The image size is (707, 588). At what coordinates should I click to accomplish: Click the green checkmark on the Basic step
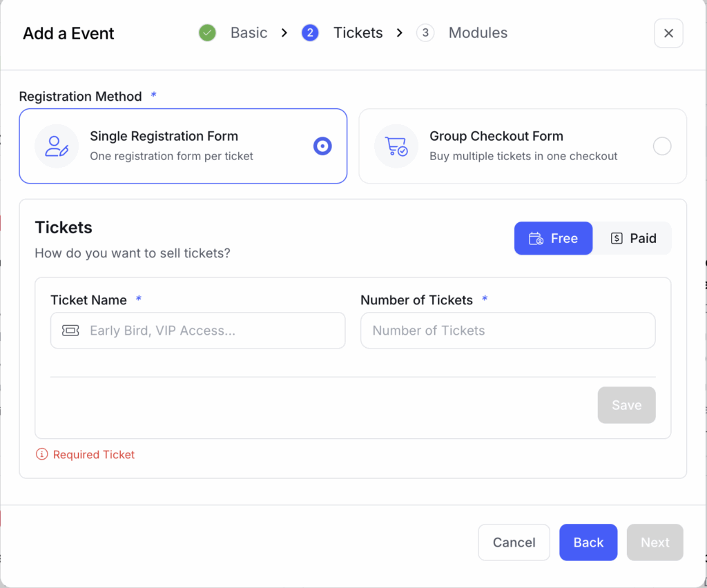(x=207, y=32)
